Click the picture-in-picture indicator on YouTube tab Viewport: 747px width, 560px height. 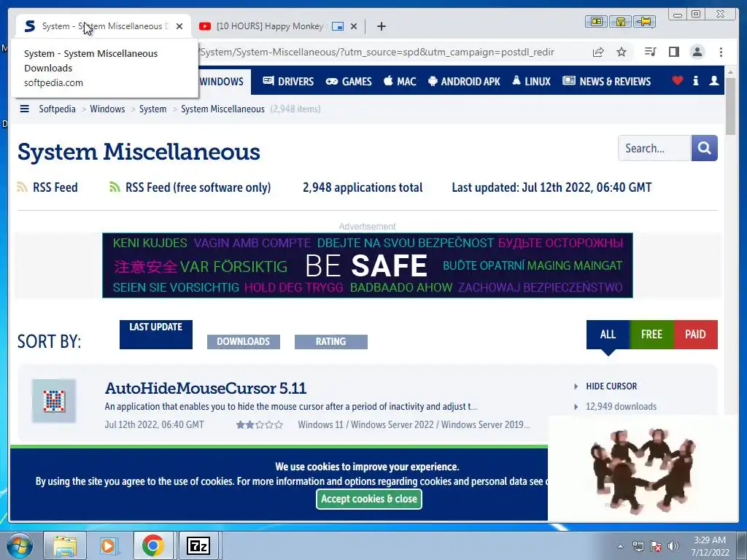pos(338,26)
